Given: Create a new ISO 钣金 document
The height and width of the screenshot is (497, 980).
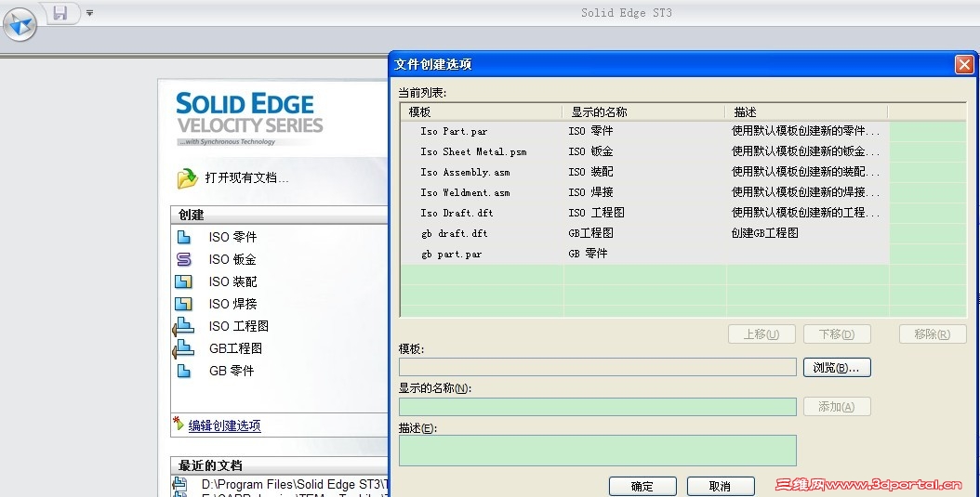Looking at the screenshot, I should [232, 259].
